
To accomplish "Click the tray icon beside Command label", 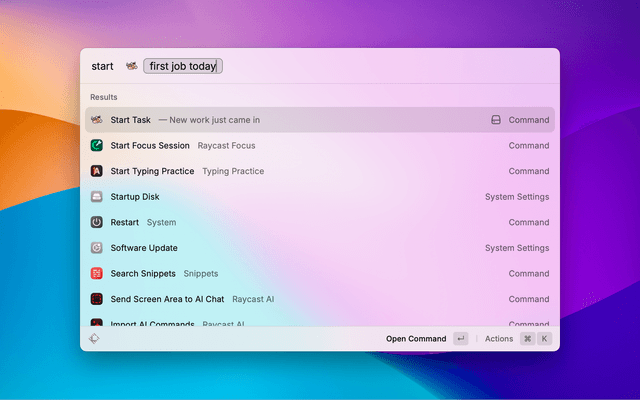I will pyautogui.click(x=495, y=120).
